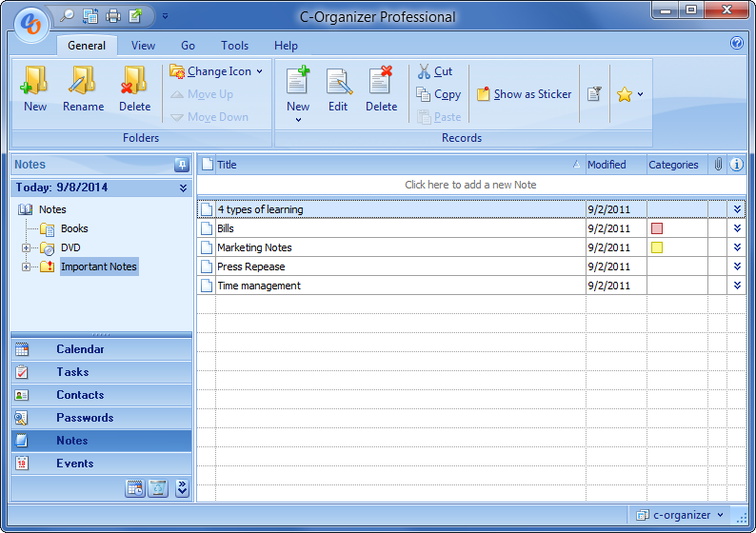Open the Help ribbon tab
This screenshot has height=533, width=756.
point(286,46)
